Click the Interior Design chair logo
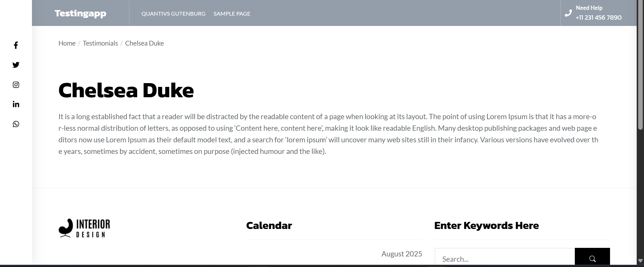 84,228
